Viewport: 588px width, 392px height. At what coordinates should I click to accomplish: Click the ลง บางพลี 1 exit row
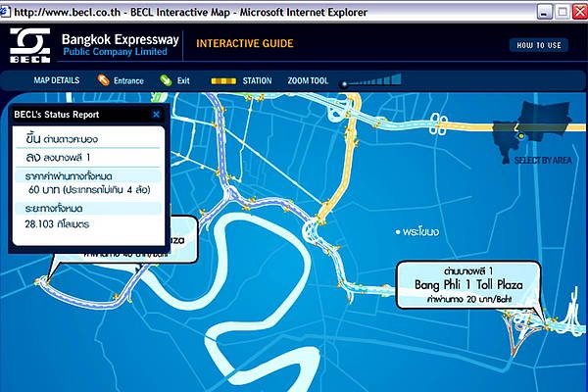(88, 158)
